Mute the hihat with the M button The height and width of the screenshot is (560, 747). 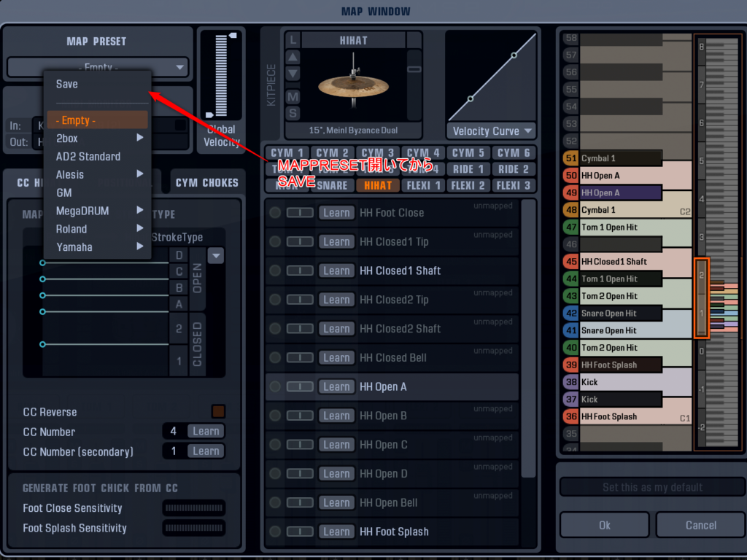[293, 96]
